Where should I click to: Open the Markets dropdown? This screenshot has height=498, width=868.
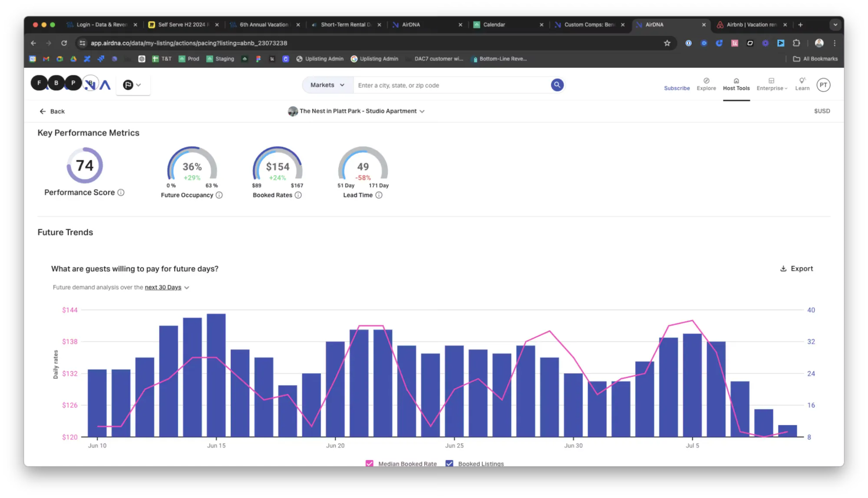(x=327, y=85)
